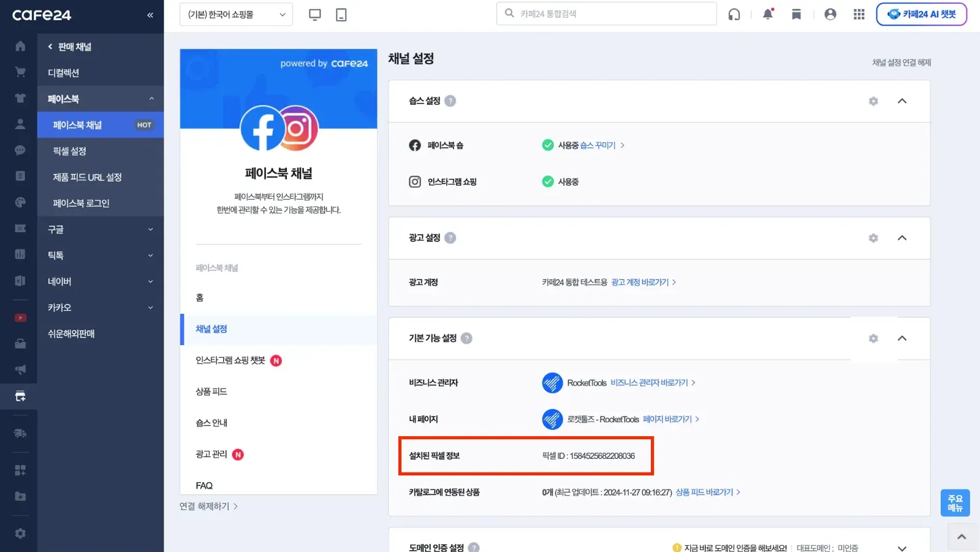Click help icon next to 기본 기능 설정
The height and width of the screenshot is (552, 980).
466,338
